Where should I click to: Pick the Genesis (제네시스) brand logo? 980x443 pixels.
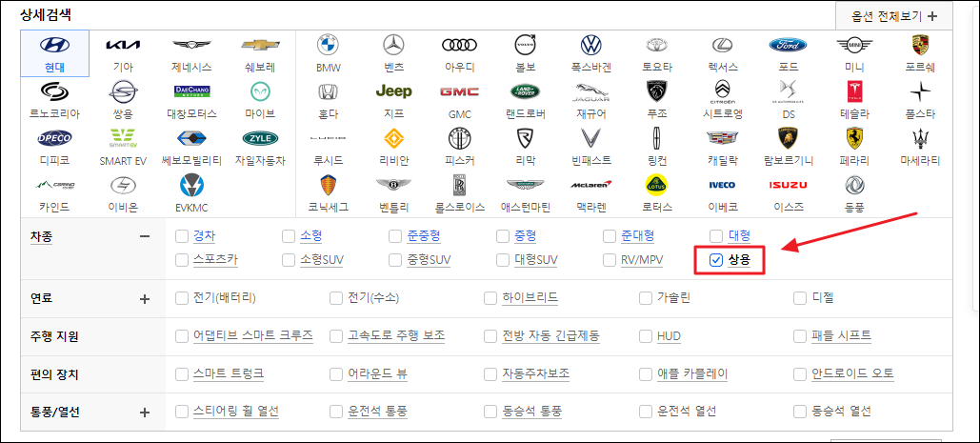(191, 45)
